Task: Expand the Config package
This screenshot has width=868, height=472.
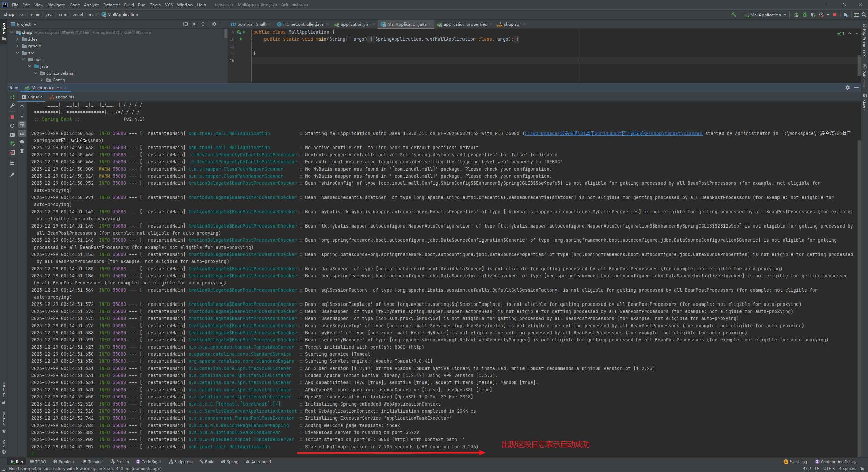Action: tap(42, 80)
